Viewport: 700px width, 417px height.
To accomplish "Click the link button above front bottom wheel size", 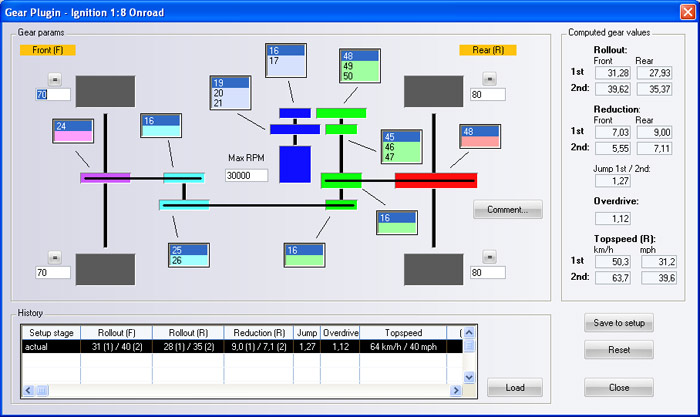I will tap(55, 258).
